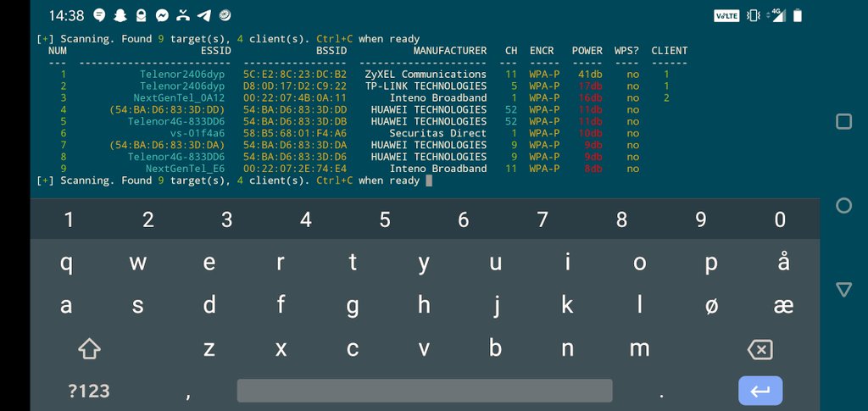
Task: Tap the letter ø key
Action: pyautogui.click(x=712, y=305)
